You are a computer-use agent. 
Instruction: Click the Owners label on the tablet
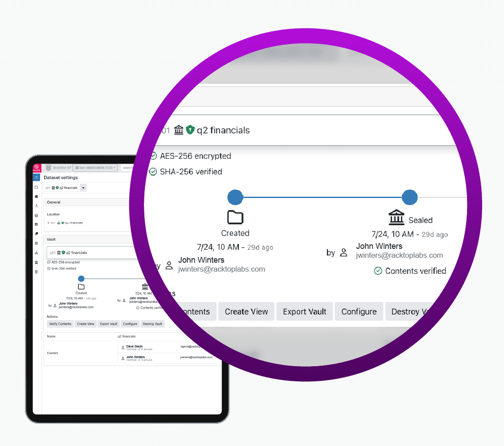53,353
